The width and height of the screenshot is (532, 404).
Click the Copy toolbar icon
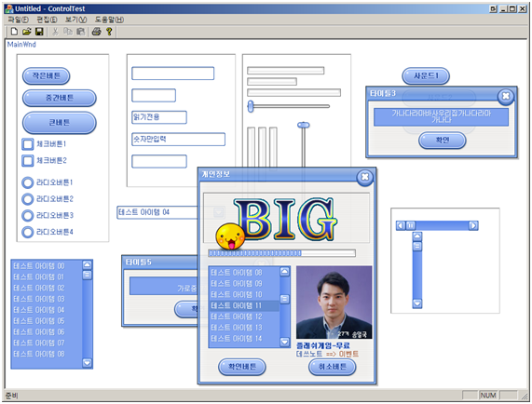[68, 32]
